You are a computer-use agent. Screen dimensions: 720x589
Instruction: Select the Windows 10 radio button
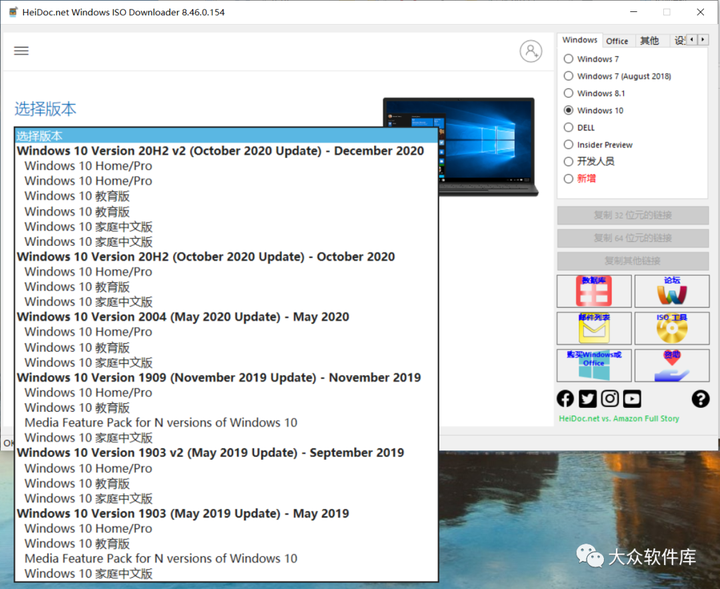pos(594,110)
